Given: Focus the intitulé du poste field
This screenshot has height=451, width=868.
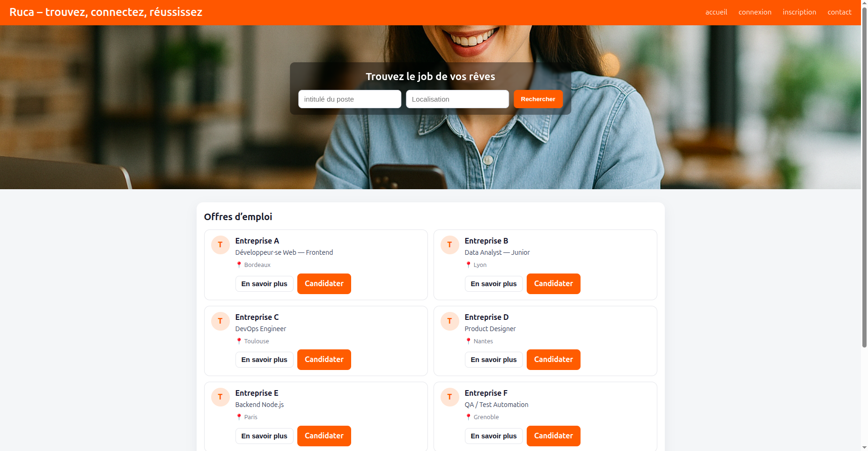Looking at the screenshot, I should [x=350, y=99].
